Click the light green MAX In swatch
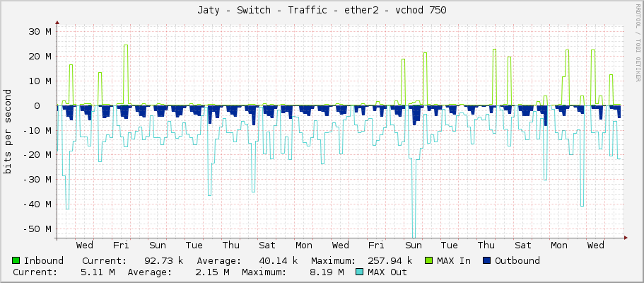644x283 pixels. coord(428,260)
